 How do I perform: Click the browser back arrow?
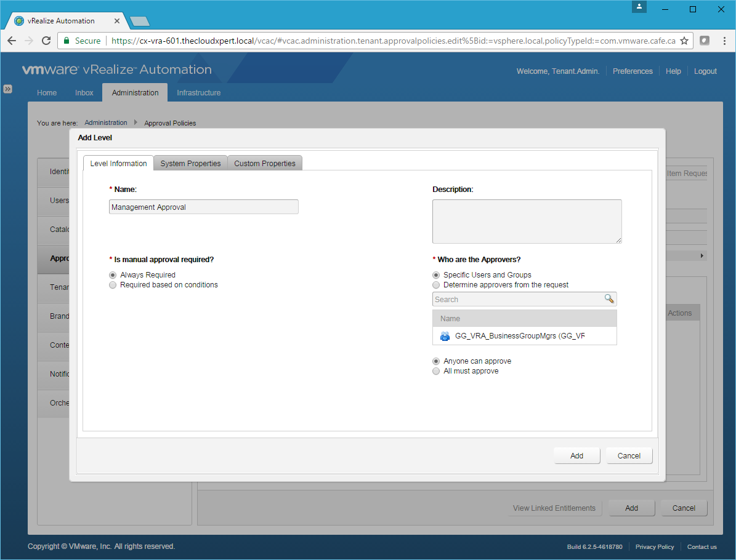pyautogui.click(x=12, y=41)
